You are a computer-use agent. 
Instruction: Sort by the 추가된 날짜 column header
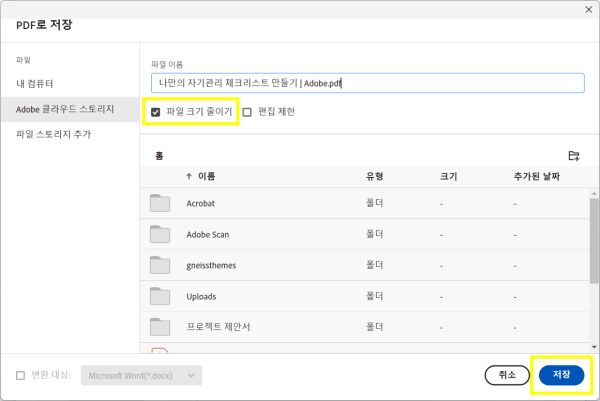coord(536,176)
